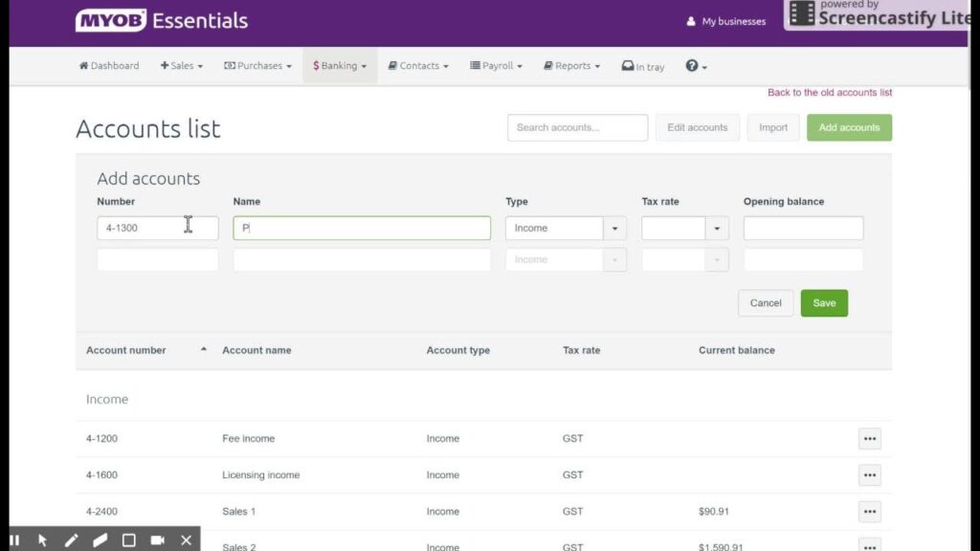This screenshot has width=980, height=551.
Task: Pick the pen annotation tool
Action: (x=72, y=540)
